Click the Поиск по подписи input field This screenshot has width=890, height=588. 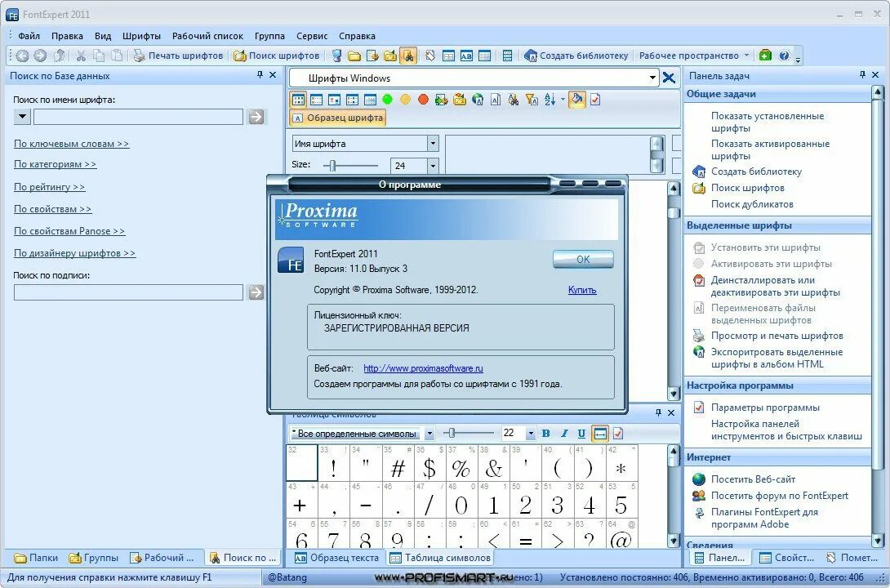128,292
